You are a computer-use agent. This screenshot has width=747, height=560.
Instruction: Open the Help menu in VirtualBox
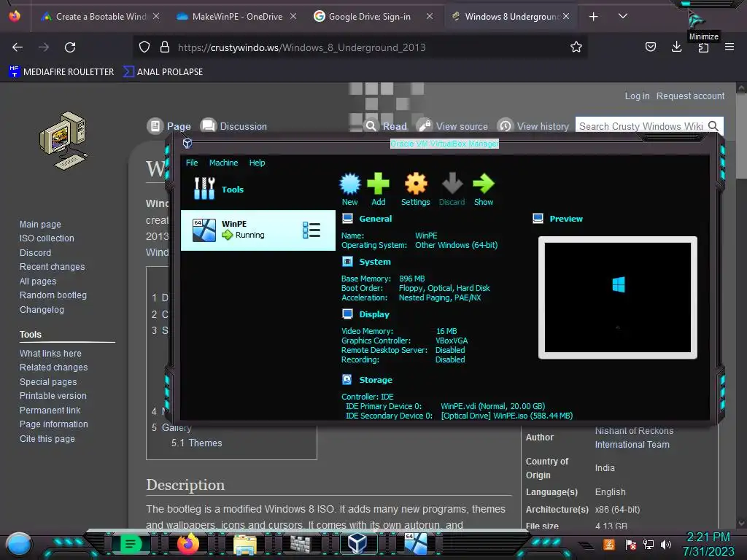[x=258, y=163]
